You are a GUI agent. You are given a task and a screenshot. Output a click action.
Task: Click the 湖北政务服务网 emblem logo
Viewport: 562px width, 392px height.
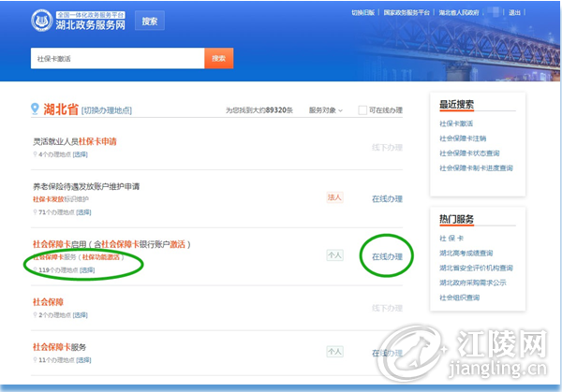point(41,20)
